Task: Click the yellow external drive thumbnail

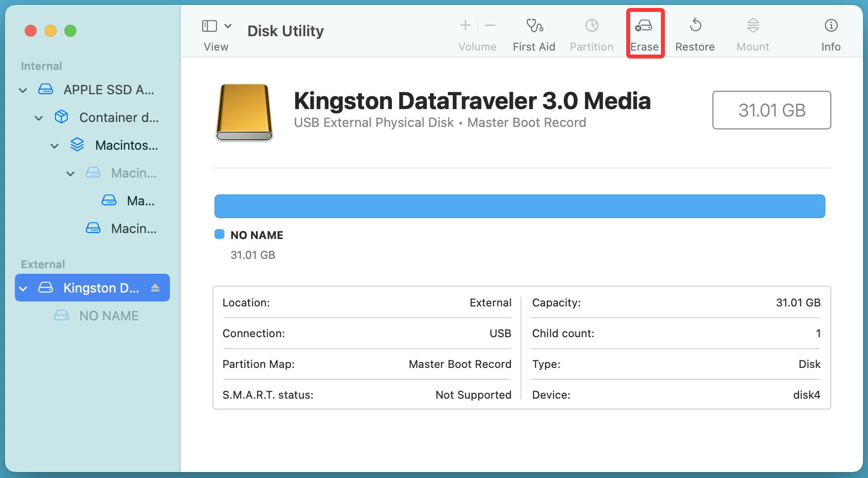Action: tap(243, 113)
